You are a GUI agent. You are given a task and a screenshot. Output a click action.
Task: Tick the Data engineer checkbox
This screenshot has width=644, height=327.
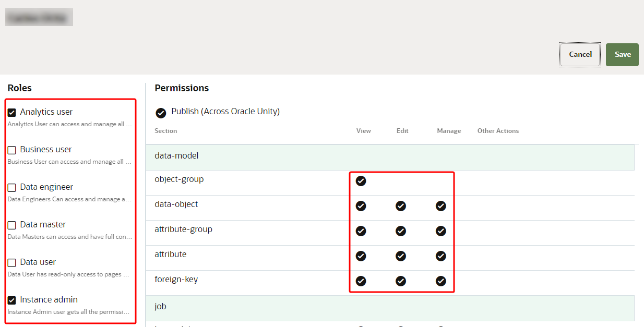(x=11, y=187)
